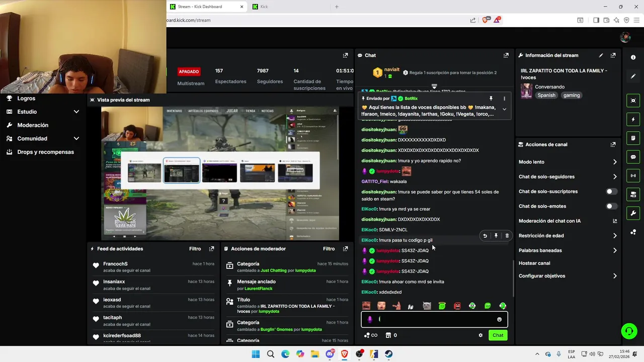The height and width of the screenshot is (362, 644).
Task: Open OBS Studio from the taskbar
Action: [359, 354]
